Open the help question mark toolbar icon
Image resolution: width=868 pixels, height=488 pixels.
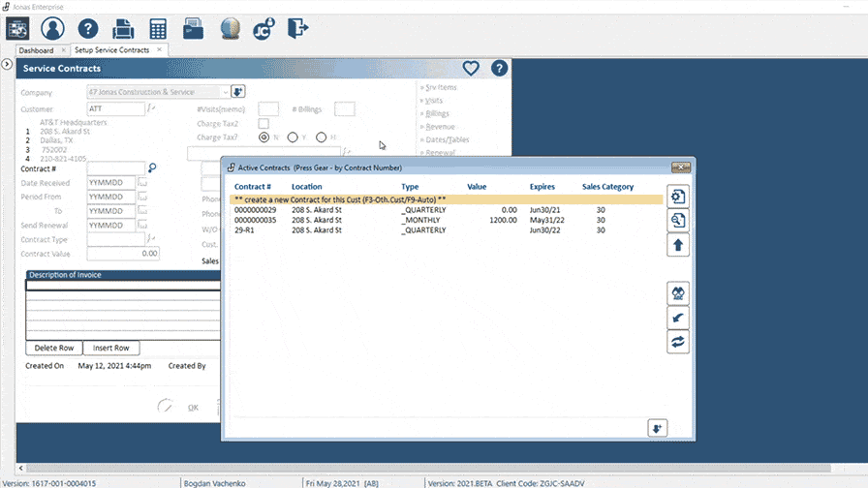pyautogui.click(x=88, y=29)
